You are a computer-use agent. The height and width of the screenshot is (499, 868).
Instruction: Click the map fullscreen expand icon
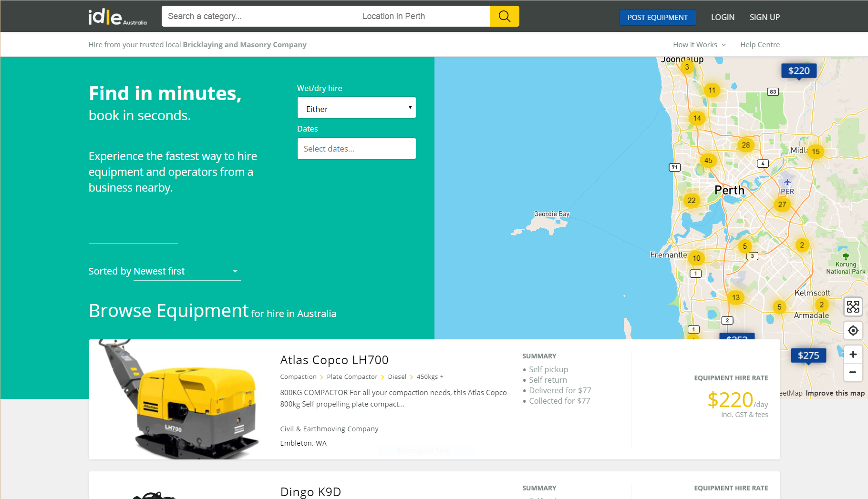click(853, 306)
